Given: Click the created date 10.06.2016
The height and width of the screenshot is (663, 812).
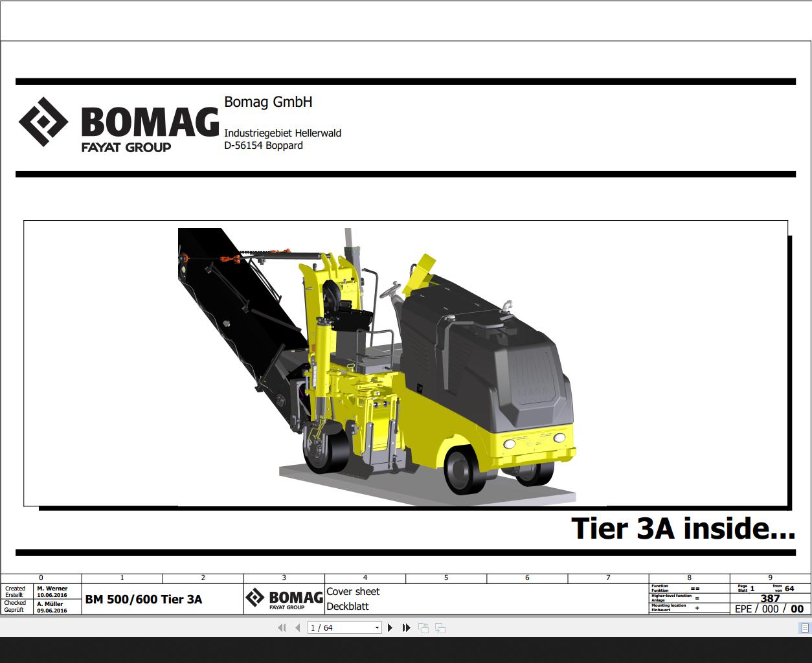Looking at the screenshot, I should [x=52, y=595].
